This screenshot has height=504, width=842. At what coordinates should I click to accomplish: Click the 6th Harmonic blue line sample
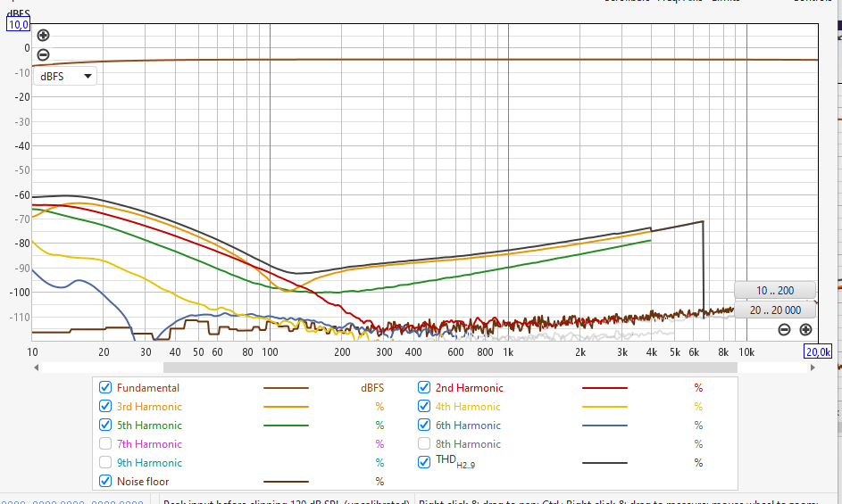(604, 426)
